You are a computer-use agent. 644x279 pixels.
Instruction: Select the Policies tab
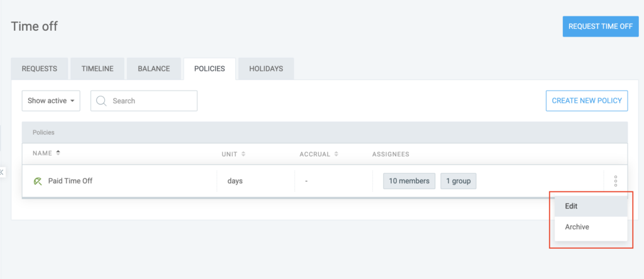tap(209, 69)
